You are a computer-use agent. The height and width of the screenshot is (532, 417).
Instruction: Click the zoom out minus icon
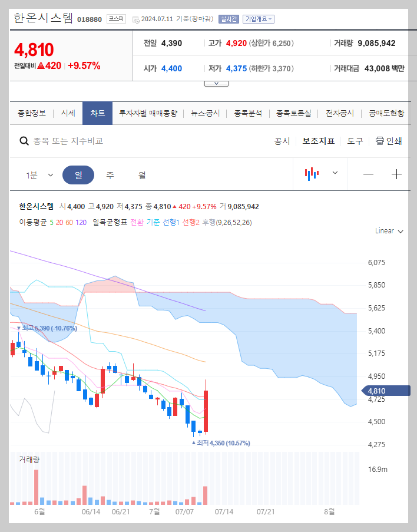[x=368, y=174]
